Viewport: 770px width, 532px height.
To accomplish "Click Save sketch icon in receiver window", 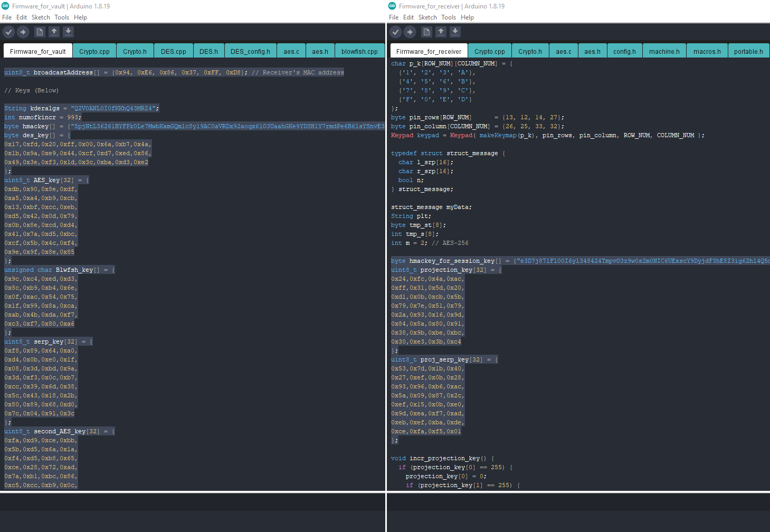I will click(x=455, y=32).
